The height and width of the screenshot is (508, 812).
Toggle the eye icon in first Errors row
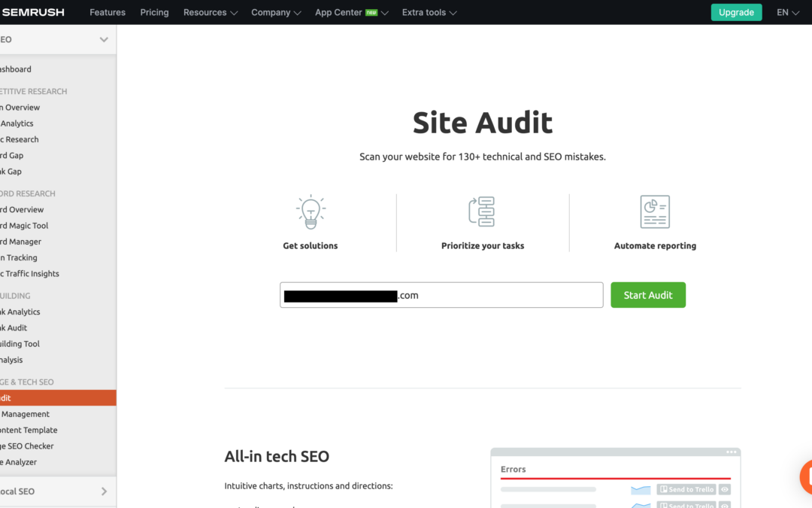(725, 489)
